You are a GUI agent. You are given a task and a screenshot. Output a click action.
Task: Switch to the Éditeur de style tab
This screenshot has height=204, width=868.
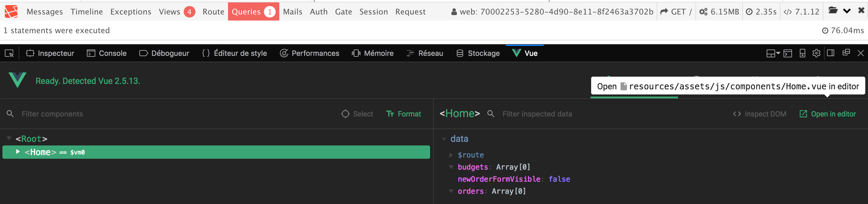pos(234,53)
